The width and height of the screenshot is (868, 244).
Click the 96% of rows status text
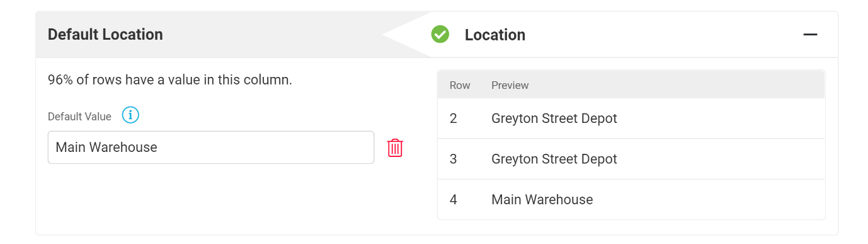point(170,80)
